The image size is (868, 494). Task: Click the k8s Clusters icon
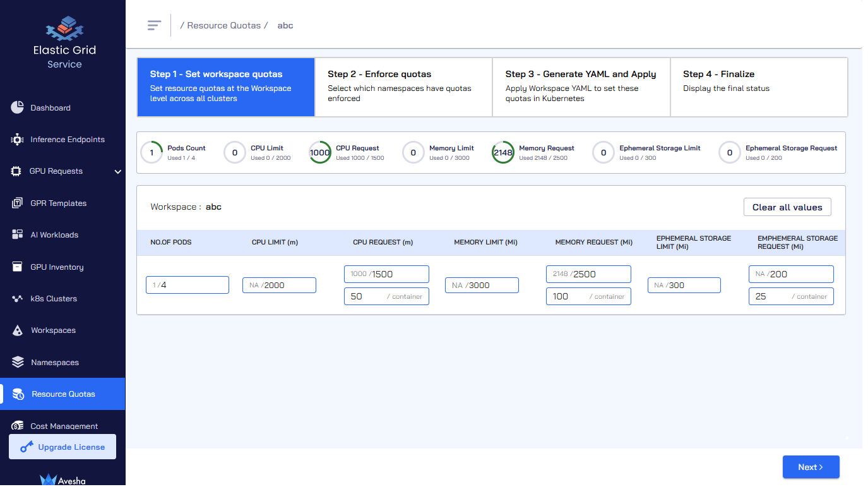click(18, 299)
